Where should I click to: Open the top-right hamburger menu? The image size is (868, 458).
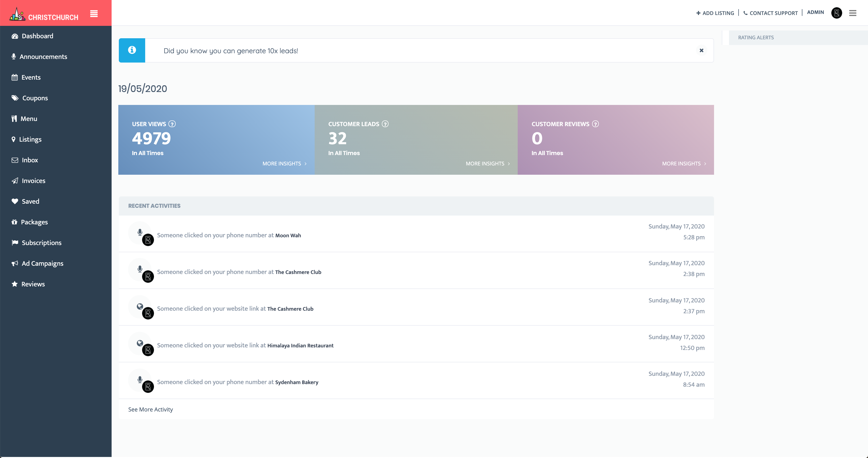click(x=853, y=13)
